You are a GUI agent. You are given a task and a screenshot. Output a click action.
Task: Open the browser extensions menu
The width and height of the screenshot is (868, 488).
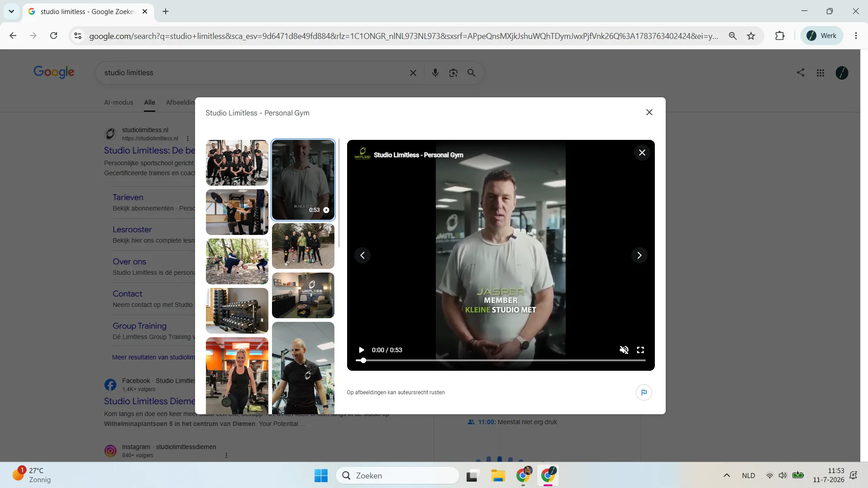click(780, 36)
